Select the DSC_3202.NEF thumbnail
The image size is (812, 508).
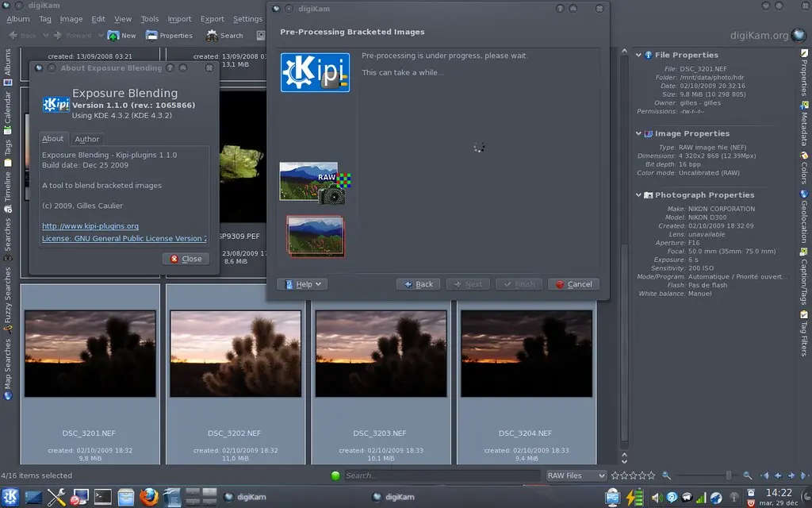236,352
